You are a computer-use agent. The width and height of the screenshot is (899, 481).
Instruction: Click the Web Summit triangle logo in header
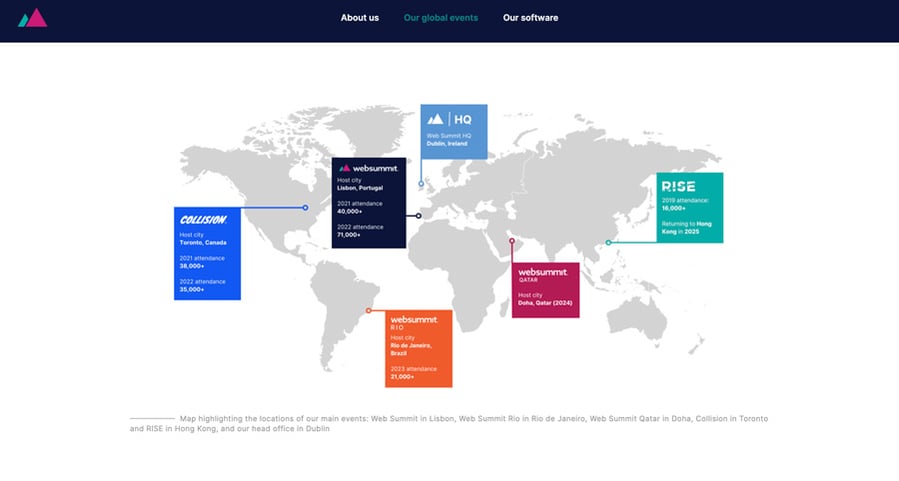click(x=32, y=18)
